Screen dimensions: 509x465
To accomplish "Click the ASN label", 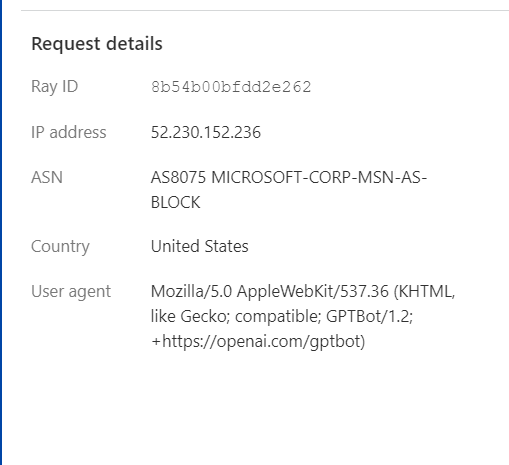I will click(47, 177).
